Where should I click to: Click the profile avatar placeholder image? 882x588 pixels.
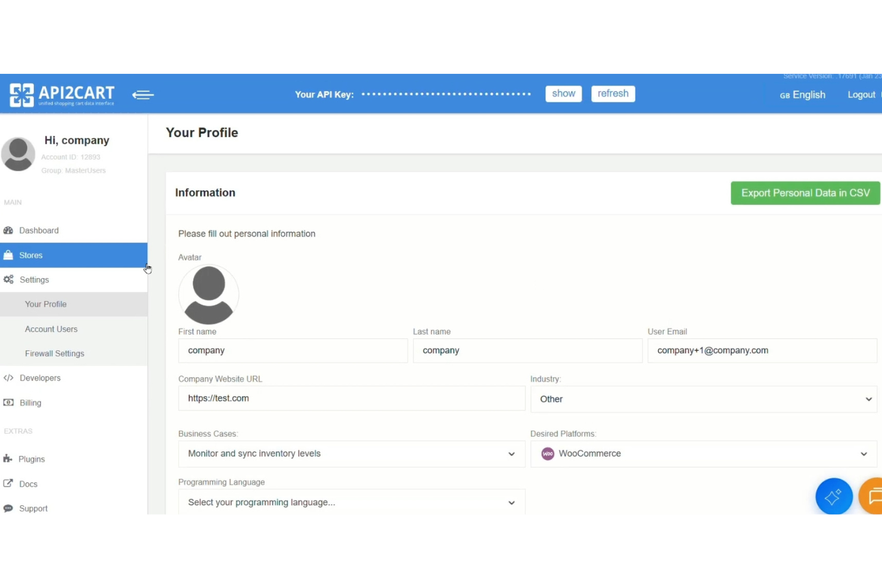click(x=209, y=294)
